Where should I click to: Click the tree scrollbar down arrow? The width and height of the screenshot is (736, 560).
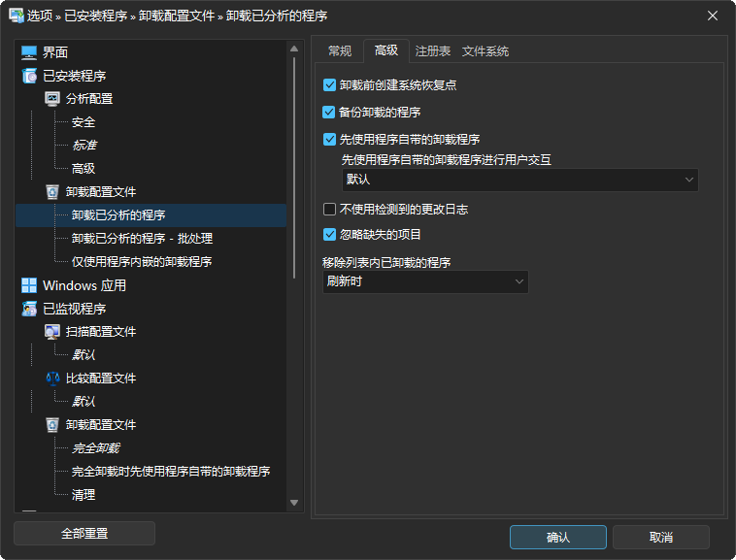point(294,503)
